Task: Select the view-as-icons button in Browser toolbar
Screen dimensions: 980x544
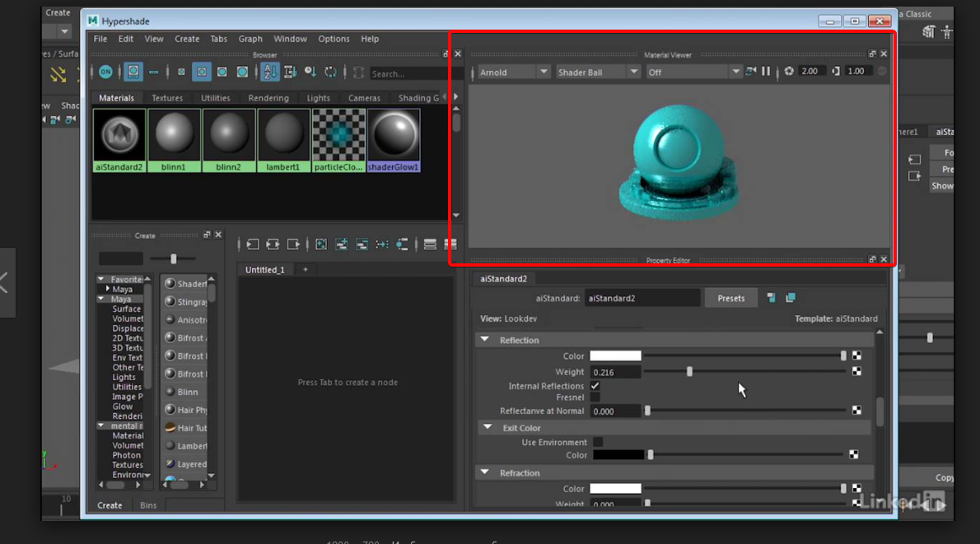Action: click(133, 72)
